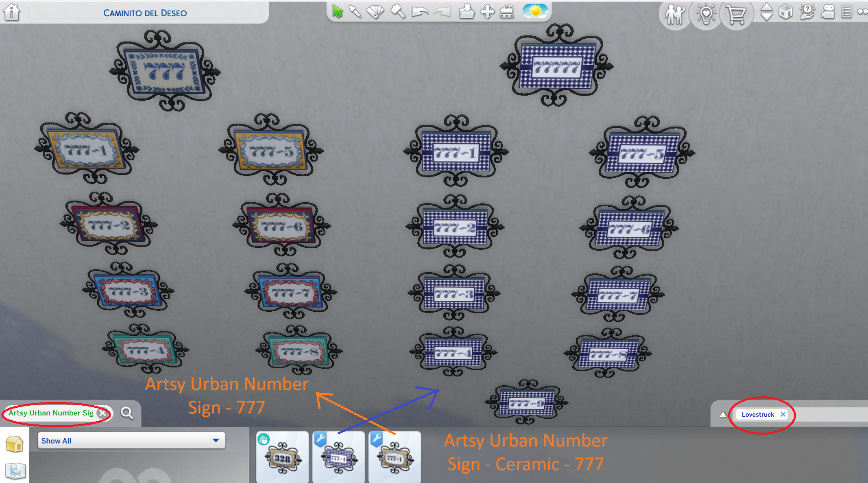Toggle the sun time-of-day control
868x483 pixels.
click(535, 11)
